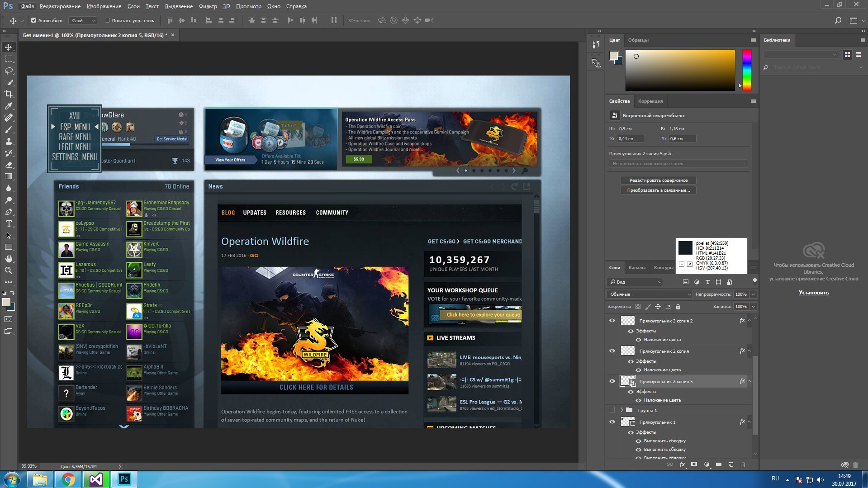Screen dimensions: 868x488
Task: Open the Обычные blend mode dropdown
Action: pyautogui.click(x=650, y=294)
